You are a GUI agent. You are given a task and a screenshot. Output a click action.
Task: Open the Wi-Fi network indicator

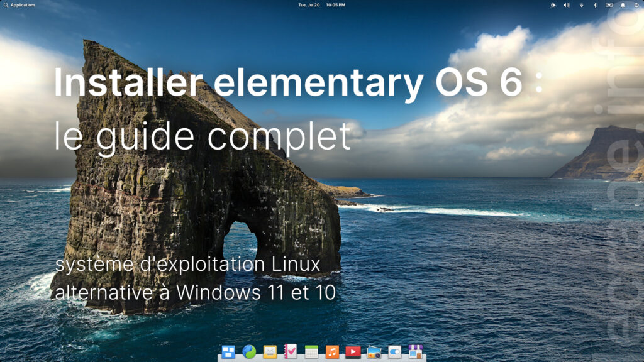[x=582, y=5]
